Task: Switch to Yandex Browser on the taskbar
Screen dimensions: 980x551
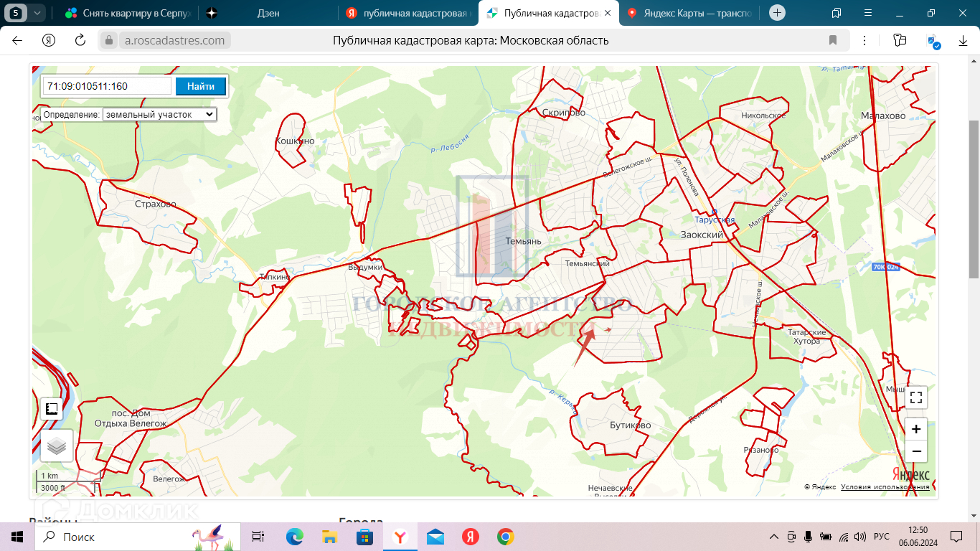Action: point(400,537)
